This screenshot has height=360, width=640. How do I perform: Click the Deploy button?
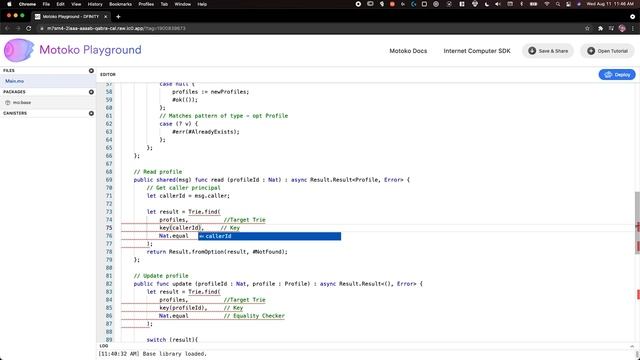[617, 75]
